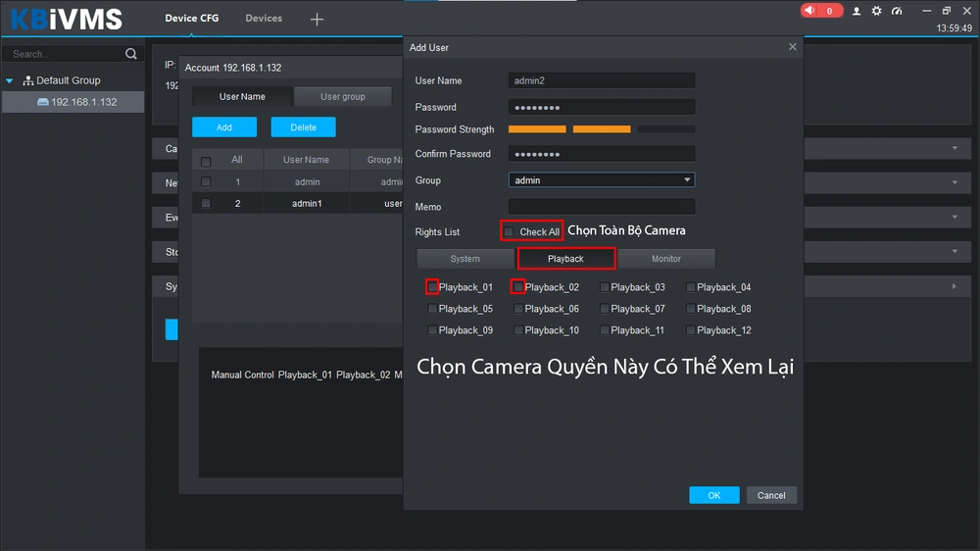Tick the Playback_03 checkbox
The height and width of the screenshot is (551, 980).
click(x=604, y=287)
